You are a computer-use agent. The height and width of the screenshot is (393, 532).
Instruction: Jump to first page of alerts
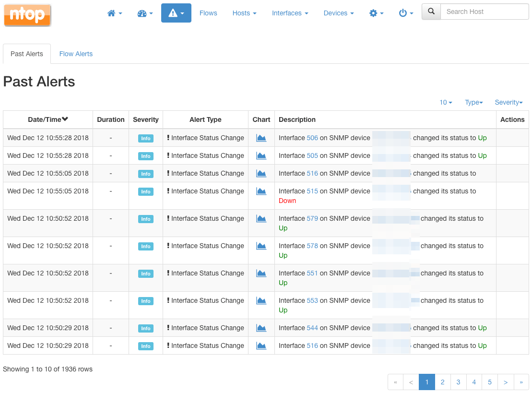point(395,382)
